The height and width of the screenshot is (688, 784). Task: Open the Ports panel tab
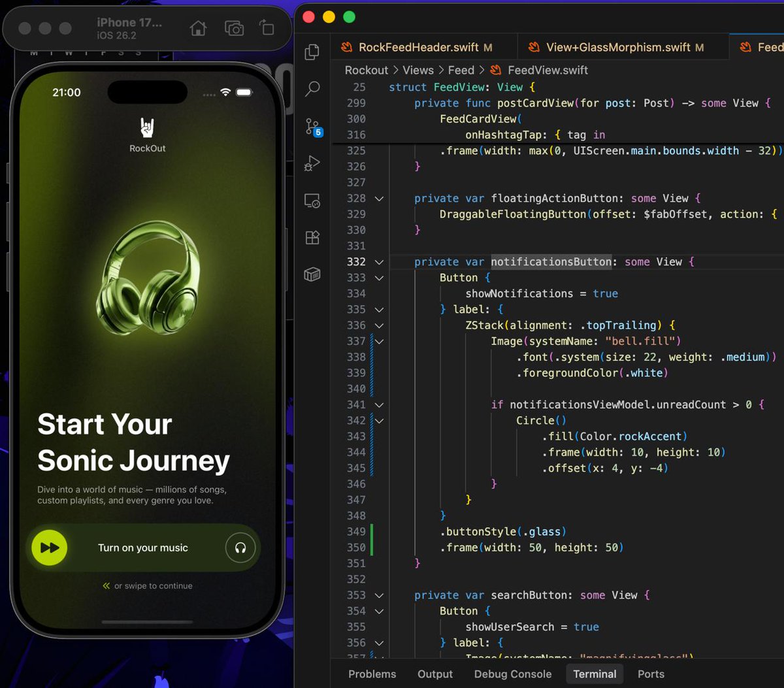coord(651,674)
